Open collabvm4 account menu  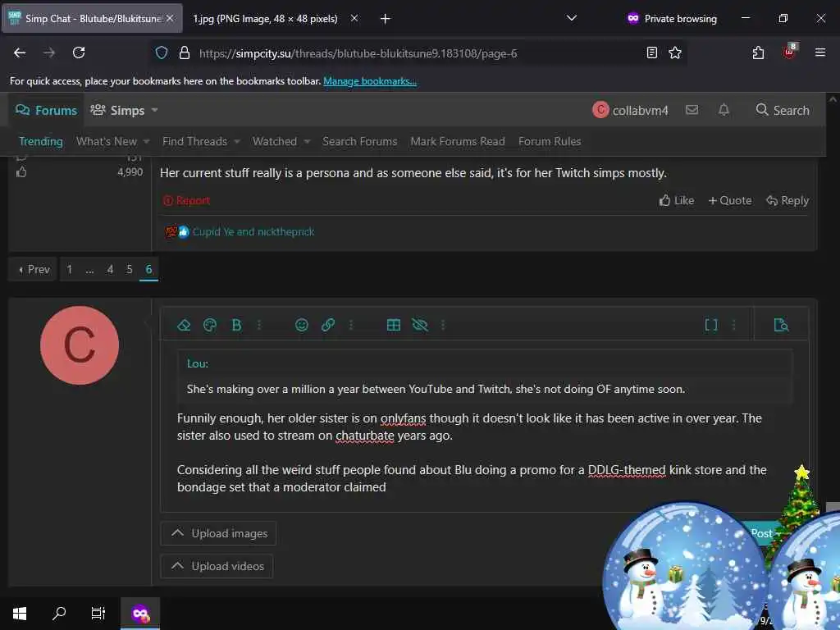coord(631,111)
